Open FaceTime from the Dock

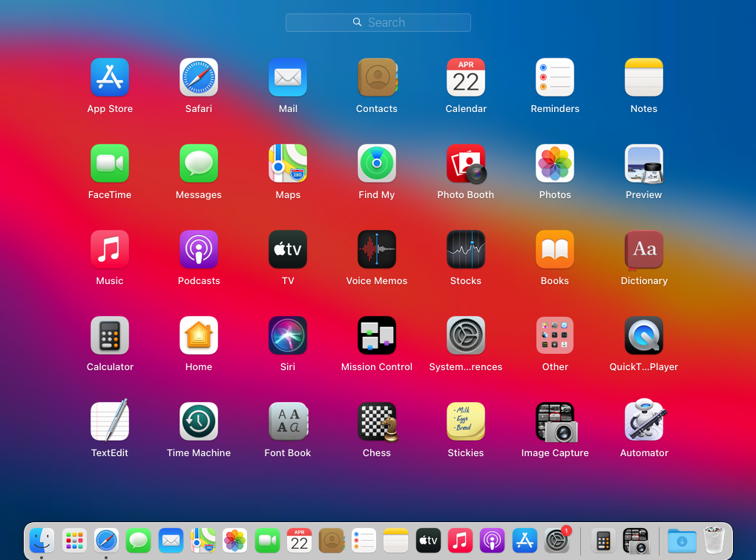[x=267, y=541]
